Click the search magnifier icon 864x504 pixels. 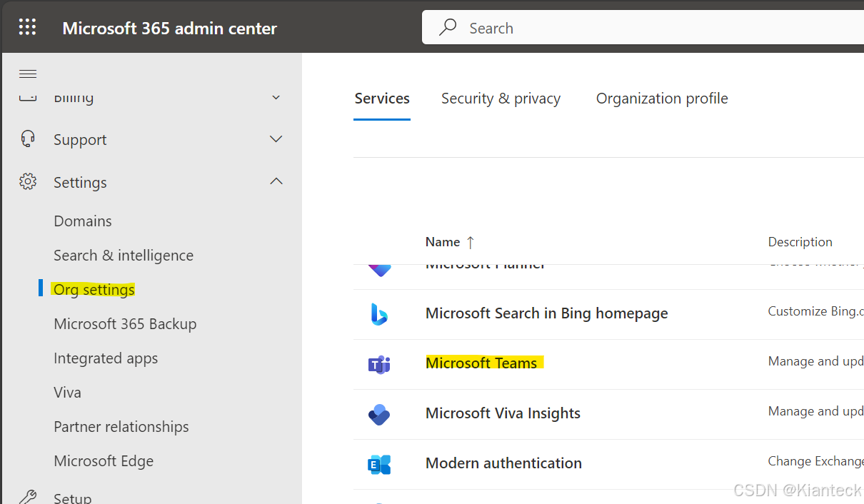pos(448,28)
